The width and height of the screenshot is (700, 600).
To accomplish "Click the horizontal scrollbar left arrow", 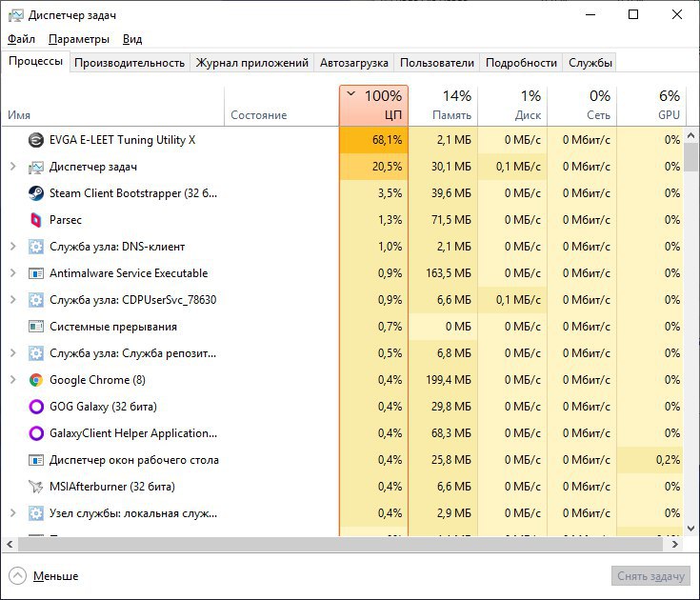I will coord(10,544).
